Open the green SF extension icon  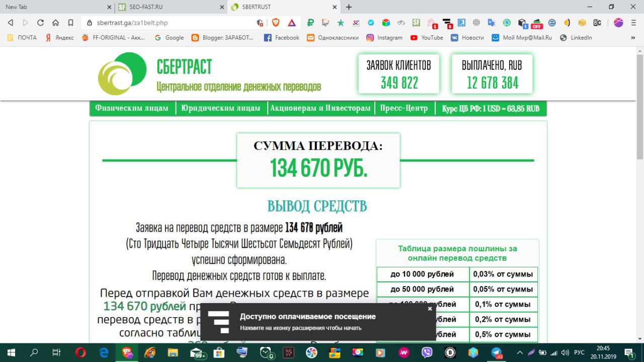[416, 23]
